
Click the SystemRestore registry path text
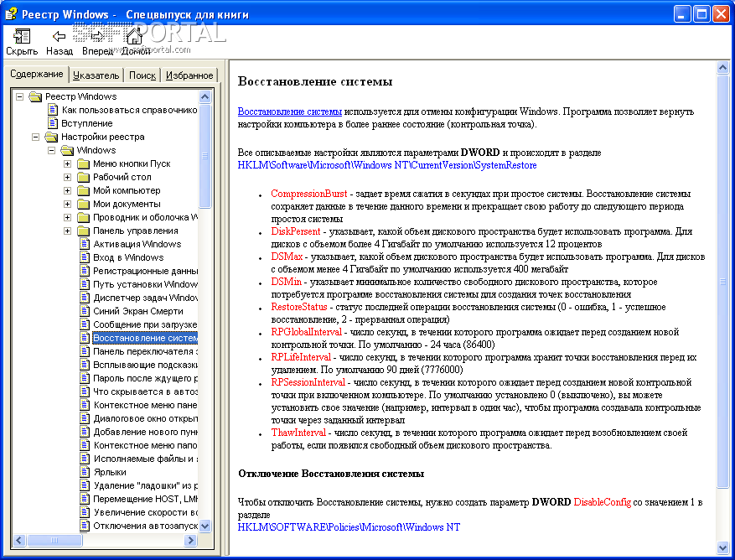pos(387,165)
